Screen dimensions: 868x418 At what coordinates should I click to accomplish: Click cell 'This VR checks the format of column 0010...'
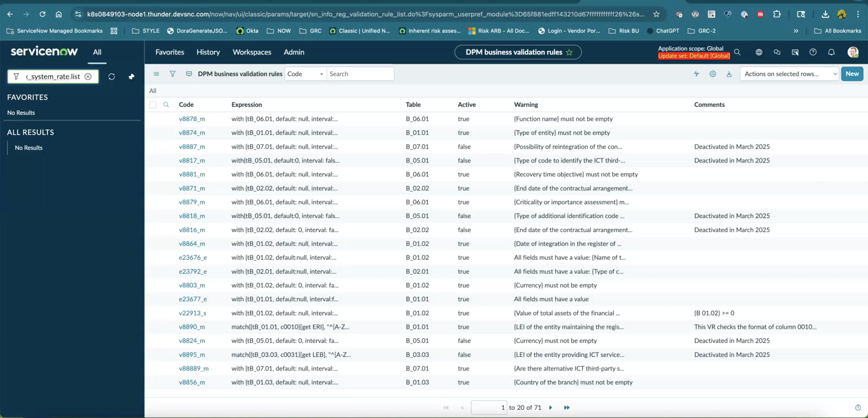point(755,327)
